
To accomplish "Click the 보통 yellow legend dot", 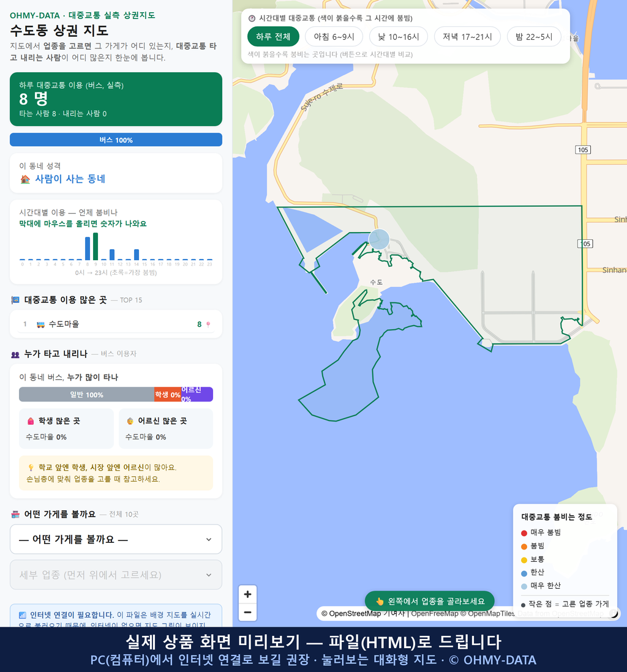I will pyautogui.click(x=524, y=560).
